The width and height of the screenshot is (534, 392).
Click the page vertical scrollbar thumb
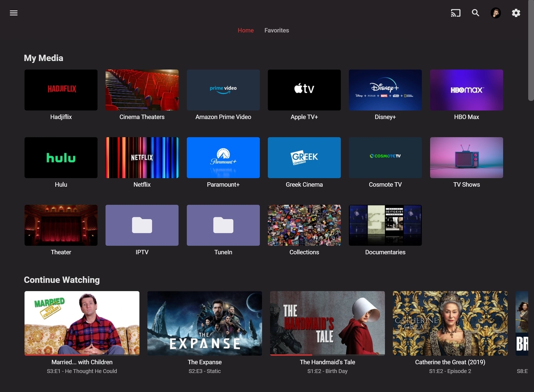[531, 50]
